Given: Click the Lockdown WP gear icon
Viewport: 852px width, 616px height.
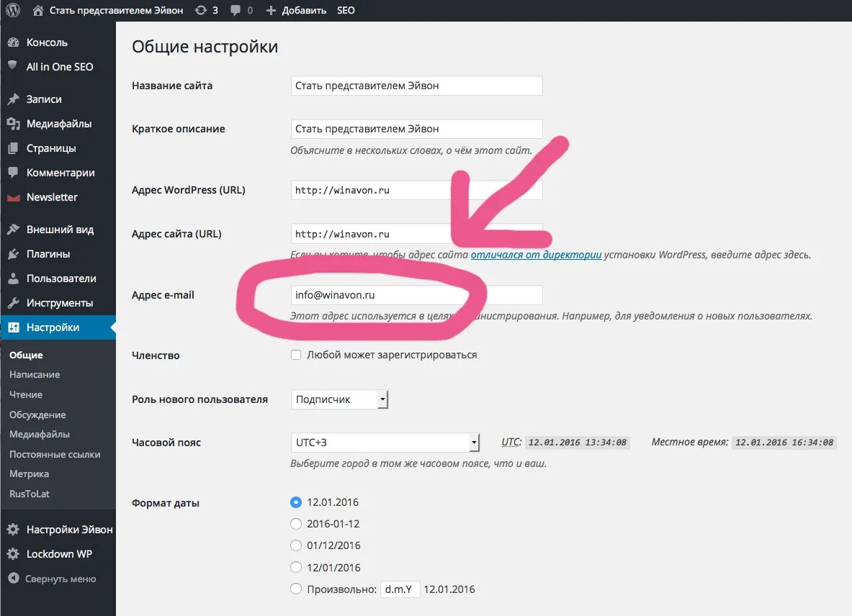Looking at the screenshot, I should [x=13, y=553].
